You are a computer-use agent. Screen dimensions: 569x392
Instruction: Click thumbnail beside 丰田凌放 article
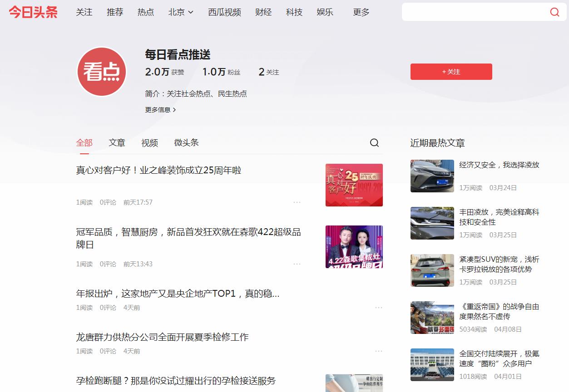coord(432,223)
